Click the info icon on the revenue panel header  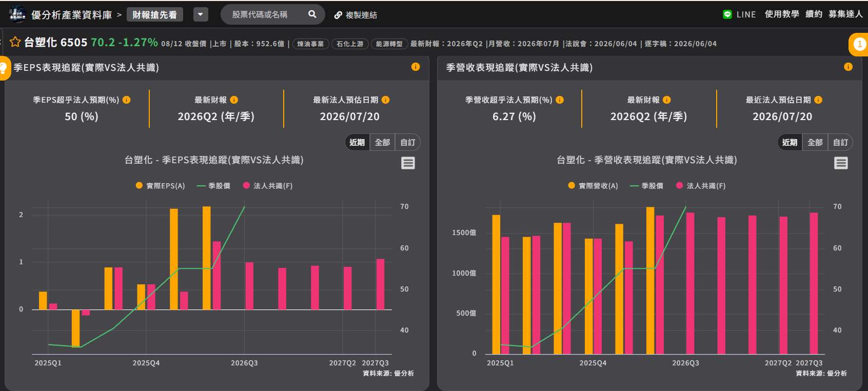848,67
